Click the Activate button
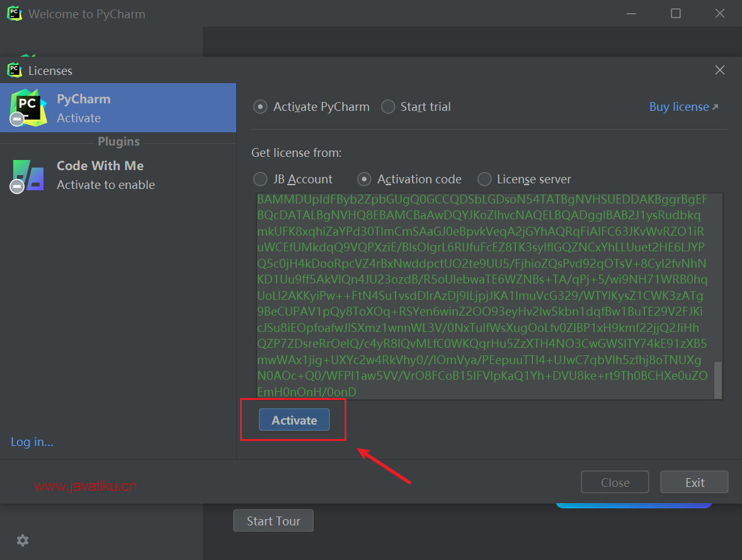Image resolution: width=742 pixels, height=560 pixels. point(294,420)
